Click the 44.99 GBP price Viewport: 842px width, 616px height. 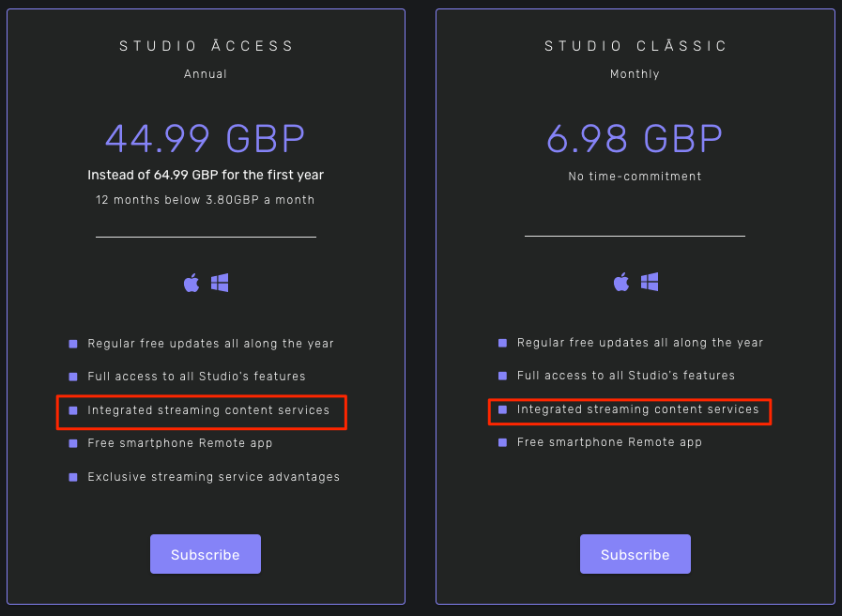tap(206, 139)
